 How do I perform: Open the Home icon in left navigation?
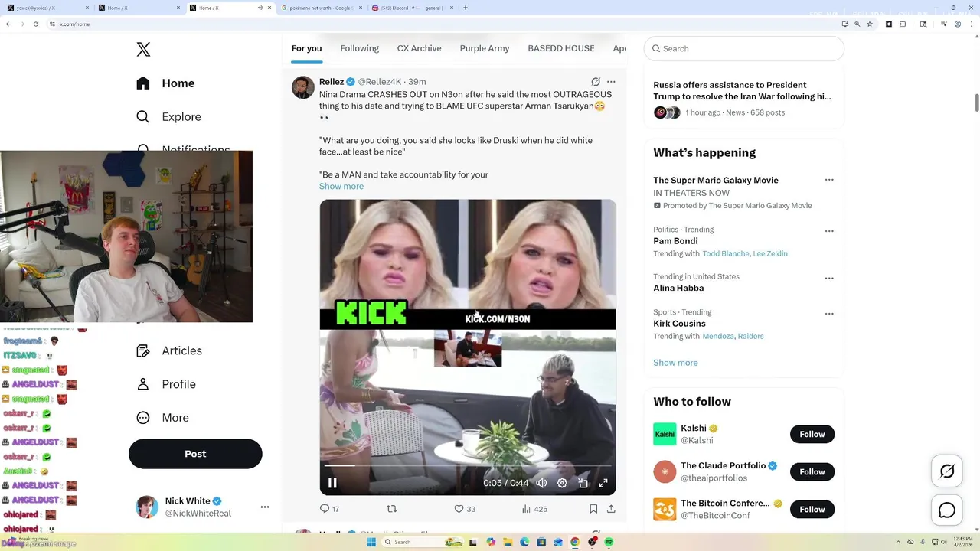point(143,83)
